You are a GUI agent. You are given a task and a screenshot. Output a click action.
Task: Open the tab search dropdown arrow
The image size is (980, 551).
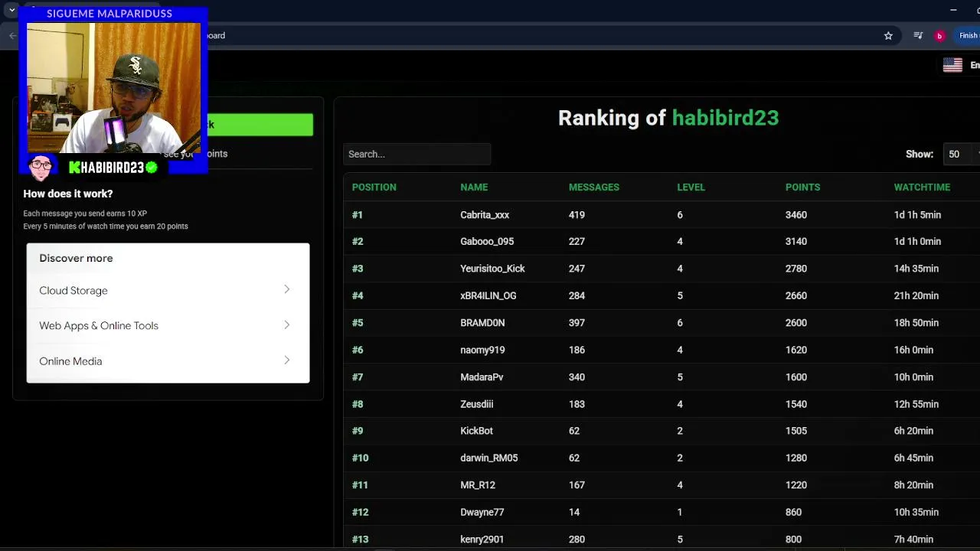point(11,10)
